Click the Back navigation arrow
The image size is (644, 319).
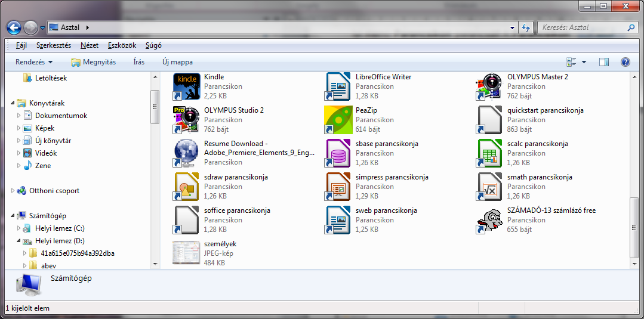(x=14, y=28)
